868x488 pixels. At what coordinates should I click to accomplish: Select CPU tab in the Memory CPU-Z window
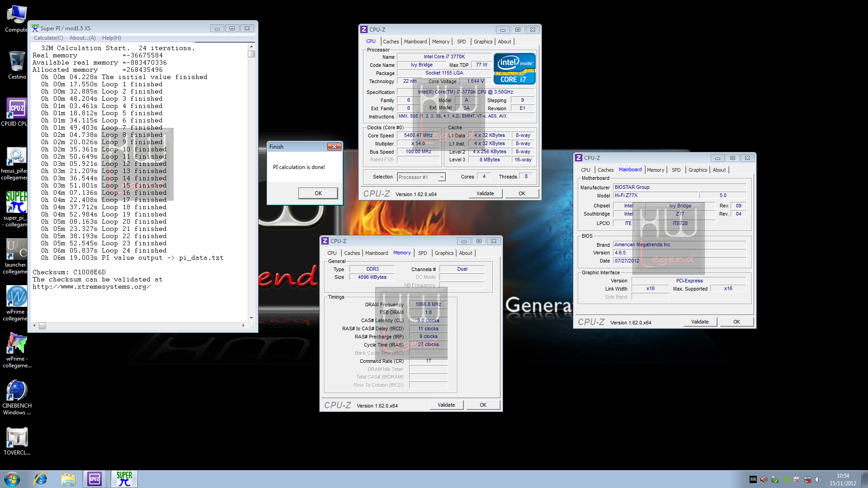pyautogui.click(x=332, y=253)
